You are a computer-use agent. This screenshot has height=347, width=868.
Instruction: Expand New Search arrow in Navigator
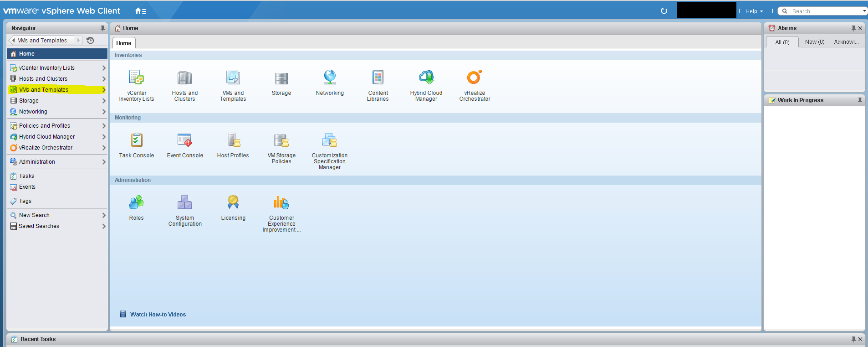click(104, 215)
